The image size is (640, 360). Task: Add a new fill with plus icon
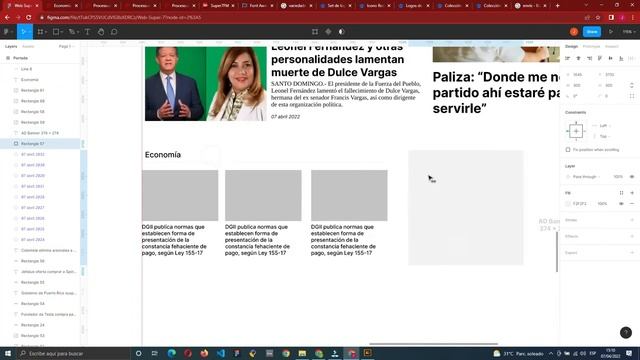(x=632, y=193)
